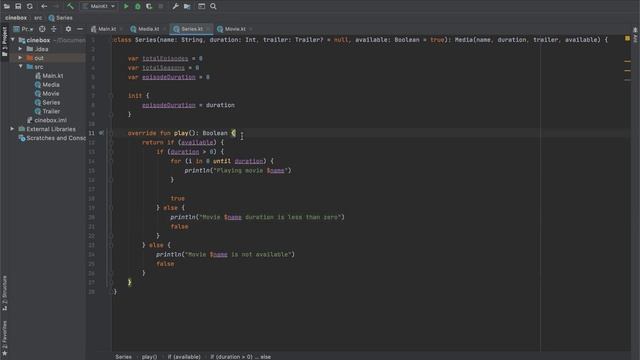Screen dimensions: 640x360
Task: Expand the .idea folder arrow
Action: click(x=20, y=49)
